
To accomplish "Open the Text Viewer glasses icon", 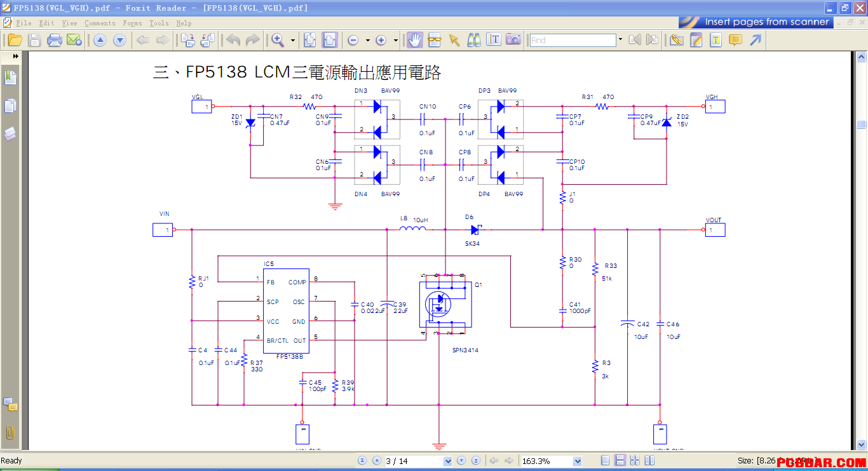I will tap(435, 40).
